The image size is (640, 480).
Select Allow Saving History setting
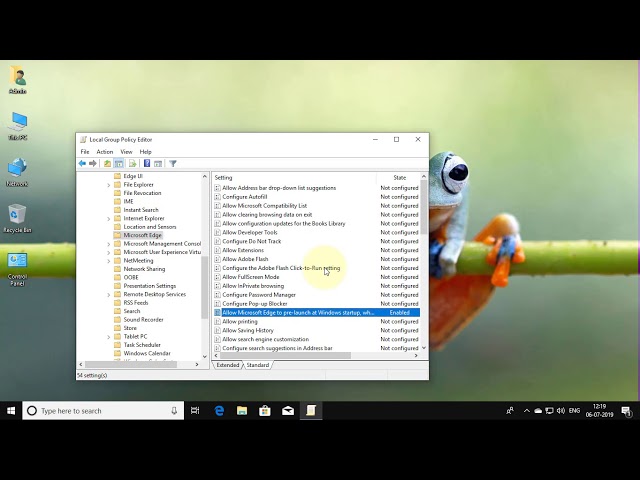[x=317, y=330]
